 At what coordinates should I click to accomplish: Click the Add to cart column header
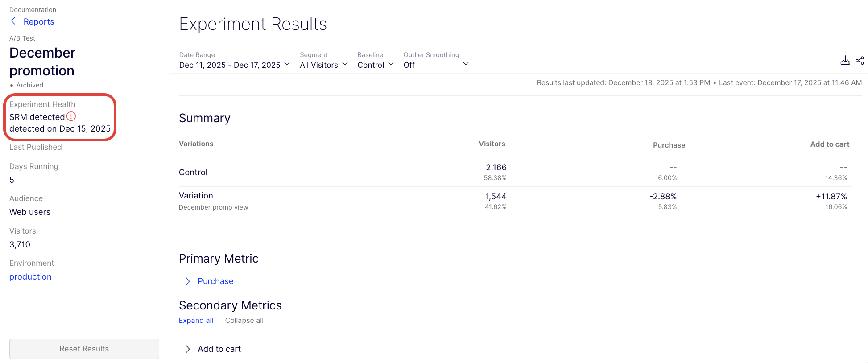[829, 144]
